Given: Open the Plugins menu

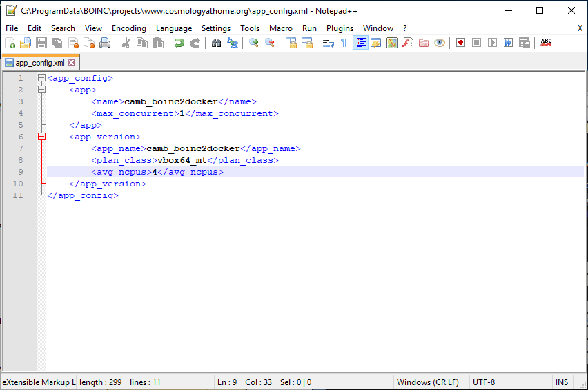Looking at the screenshot, I should pyautogui.click(x=340, y=28).
